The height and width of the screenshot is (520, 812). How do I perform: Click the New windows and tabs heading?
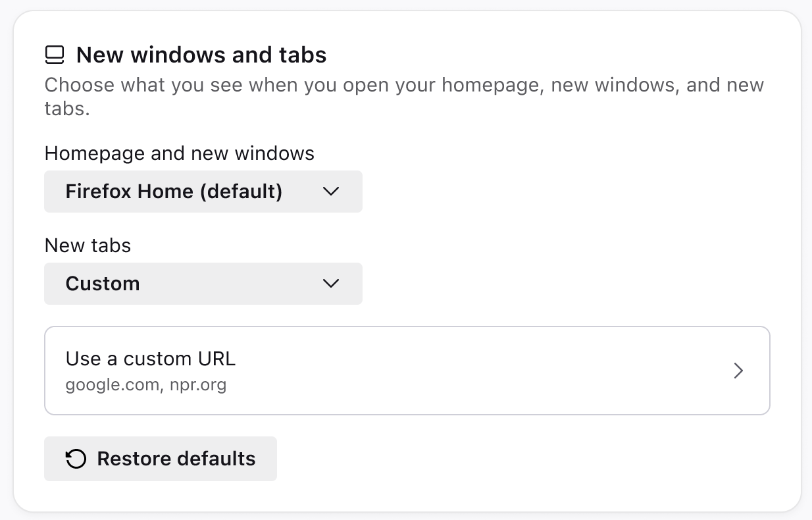coord(201,55)
